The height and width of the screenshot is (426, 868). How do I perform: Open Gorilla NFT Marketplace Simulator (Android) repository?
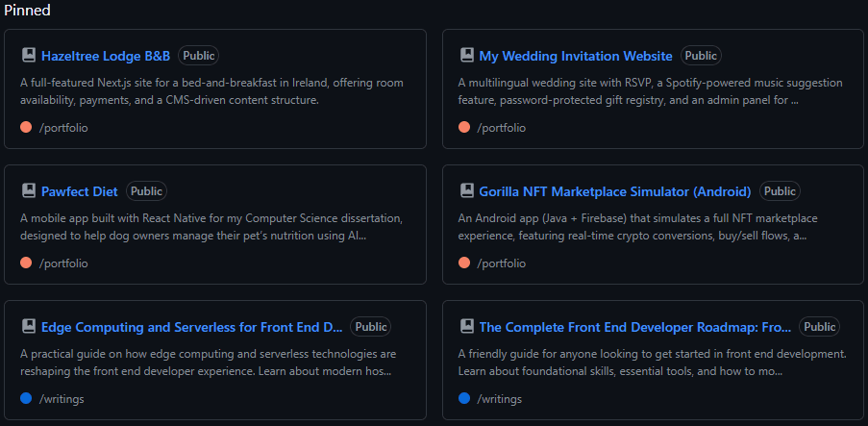pos(614,191)
